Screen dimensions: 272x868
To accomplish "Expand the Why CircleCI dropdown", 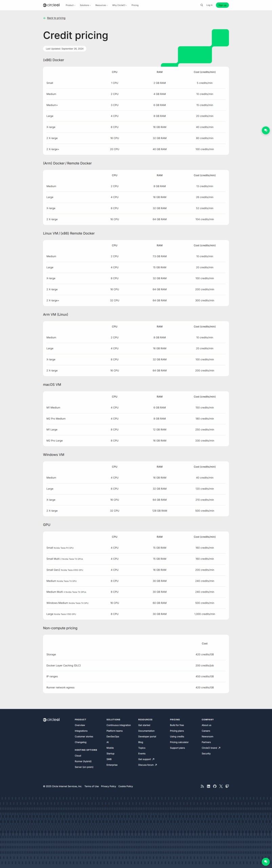I will pos(119,5).
